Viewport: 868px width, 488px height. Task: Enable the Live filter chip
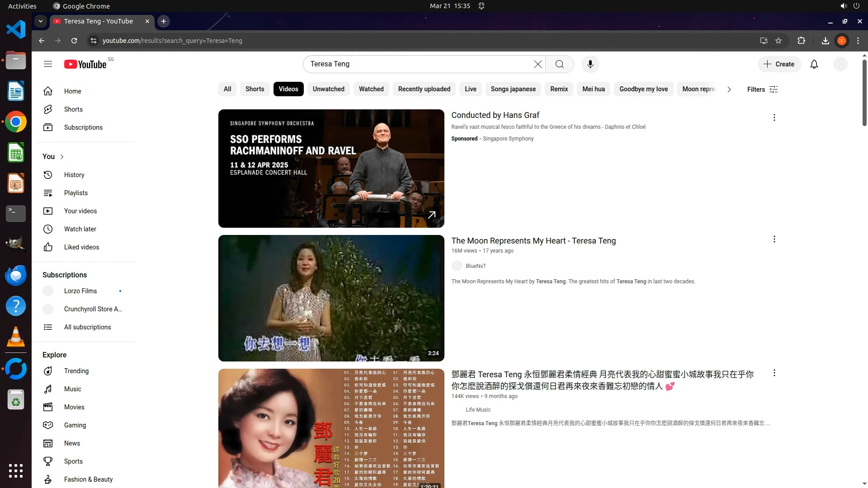470,89
